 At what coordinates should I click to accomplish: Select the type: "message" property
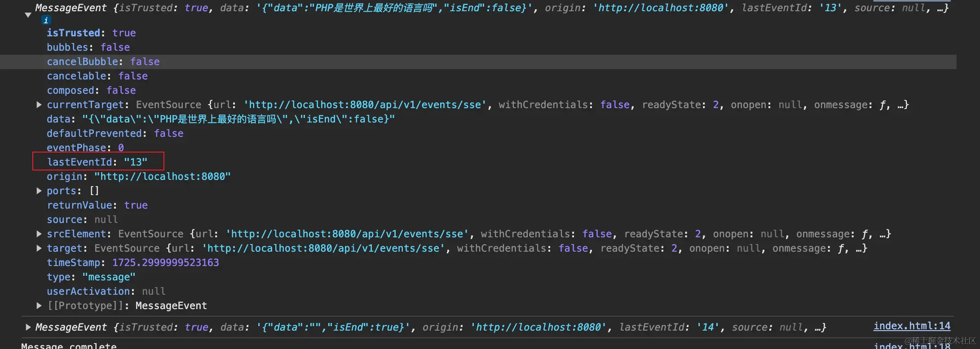[91, 277]
